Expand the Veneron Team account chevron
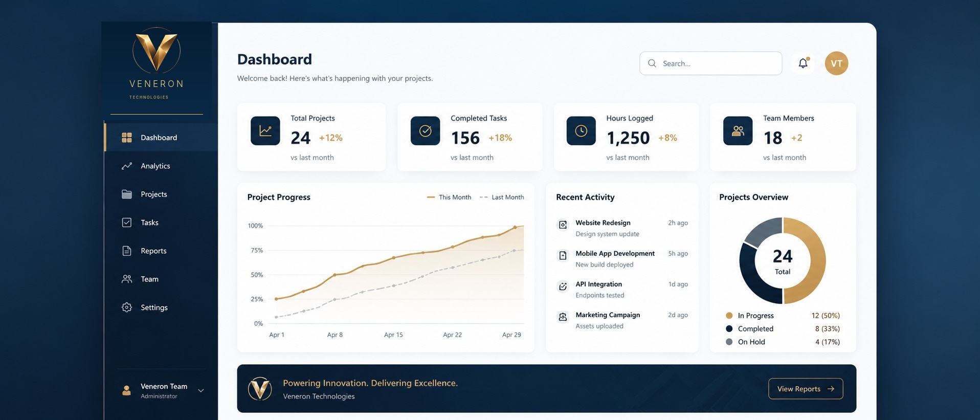 click(201, 390)
